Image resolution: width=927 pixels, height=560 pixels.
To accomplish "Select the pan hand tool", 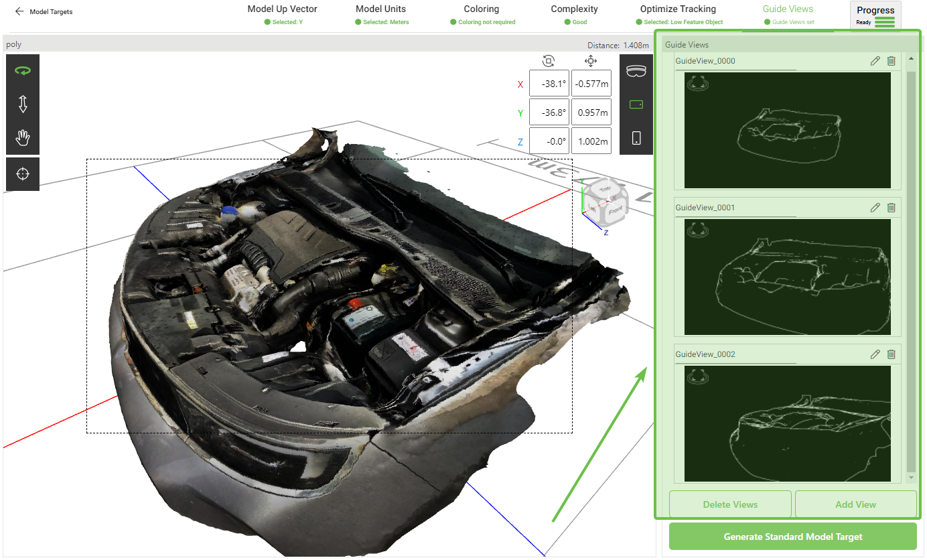I will (x=22, y=137).
